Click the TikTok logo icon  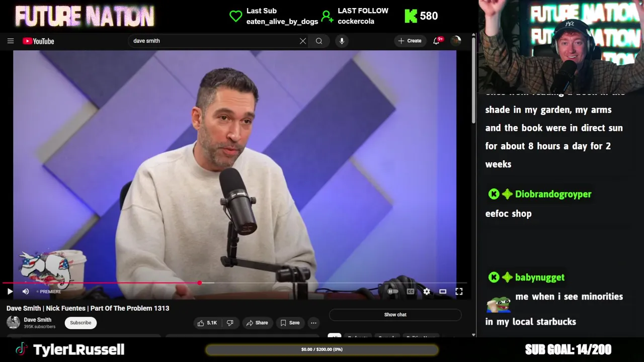click(x=21, y=349)
